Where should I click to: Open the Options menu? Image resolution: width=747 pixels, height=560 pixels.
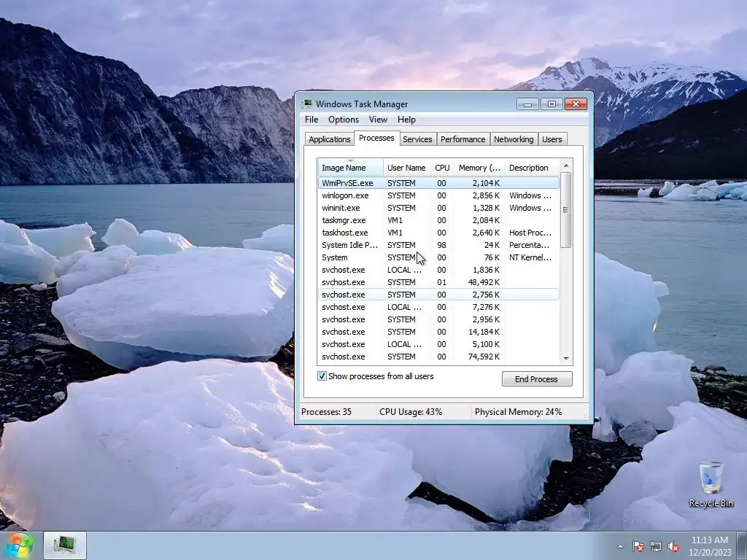344,120
